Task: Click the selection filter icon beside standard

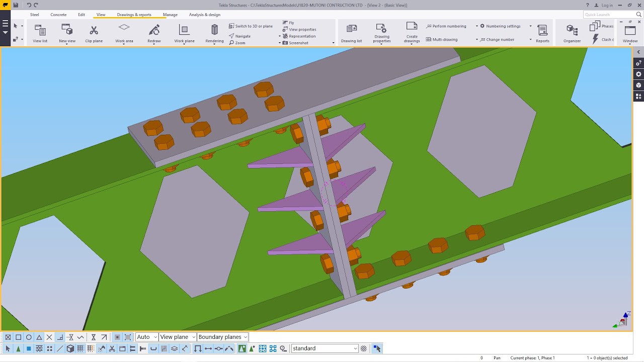Action: click(364, 348)
